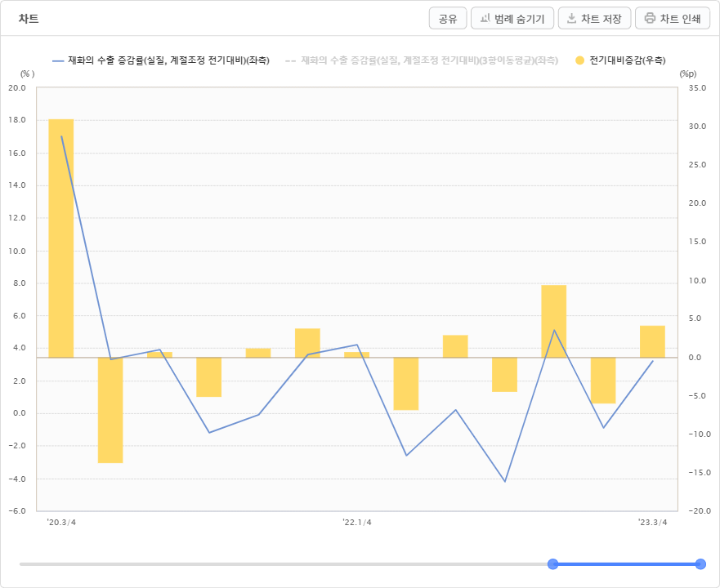The image size is (720, 588).
Task: Click the 공유 share button
Action: (448, 18)
